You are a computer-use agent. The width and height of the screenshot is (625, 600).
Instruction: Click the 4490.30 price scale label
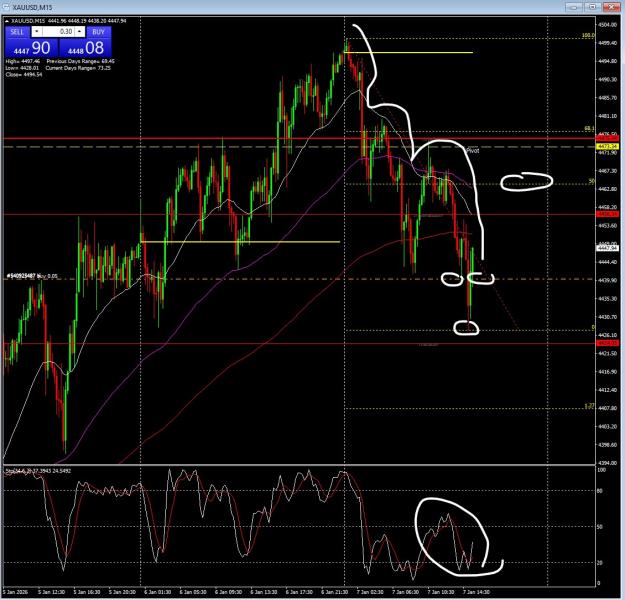tap(607, 79)
